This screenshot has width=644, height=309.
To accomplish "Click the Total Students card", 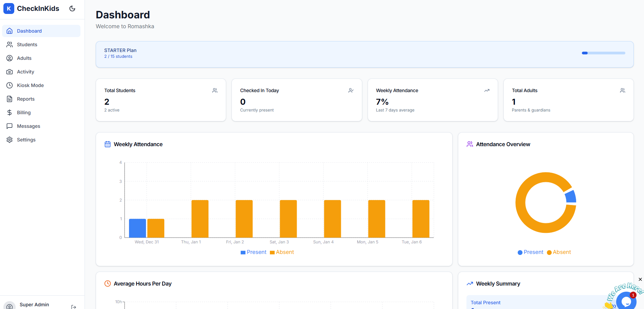I will tap(161, 100).
